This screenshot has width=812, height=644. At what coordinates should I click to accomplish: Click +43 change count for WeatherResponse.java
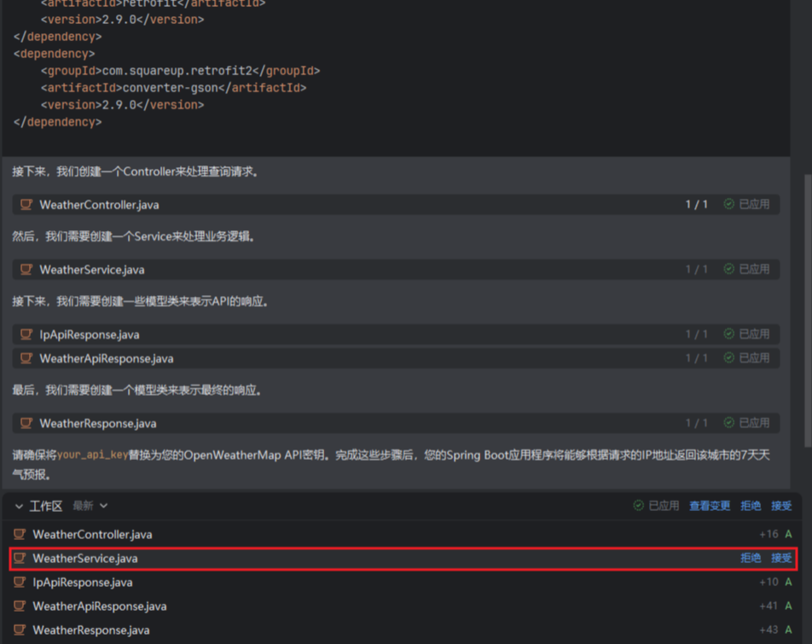(x=769, y=630)
